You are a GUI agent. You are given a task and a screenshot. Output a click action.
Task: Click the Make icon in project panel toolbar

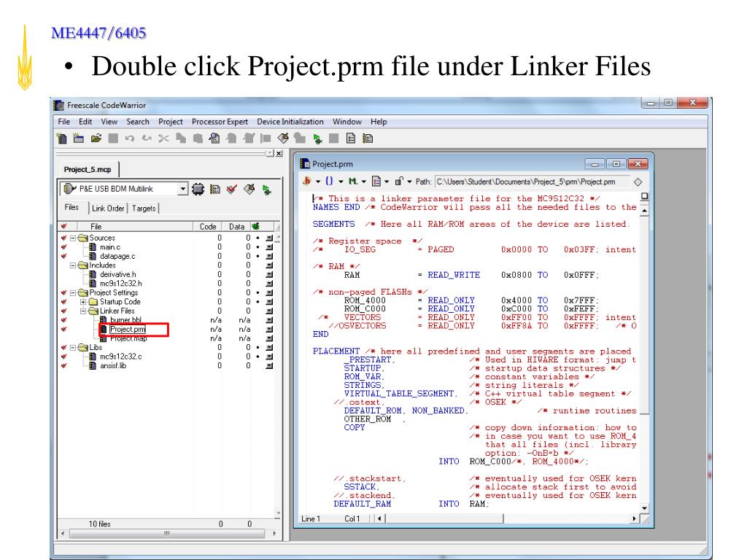click(x=249, y=190)
